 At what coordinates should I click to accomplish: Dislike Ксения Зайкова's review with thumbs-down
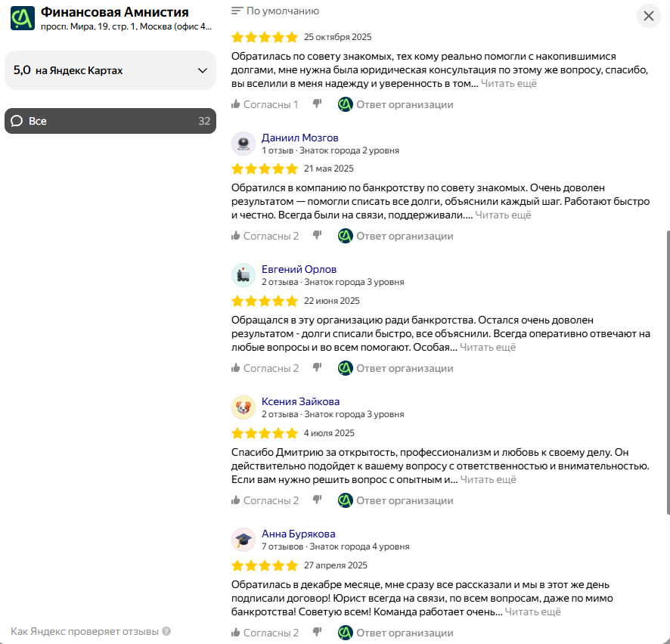318,500
